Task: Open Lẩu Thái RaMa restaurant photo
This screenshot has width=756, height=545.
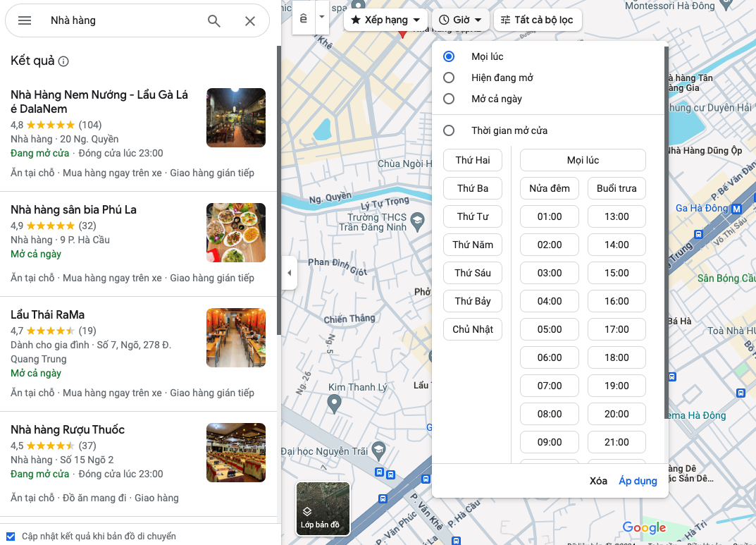Action: (x=235, y=338)
